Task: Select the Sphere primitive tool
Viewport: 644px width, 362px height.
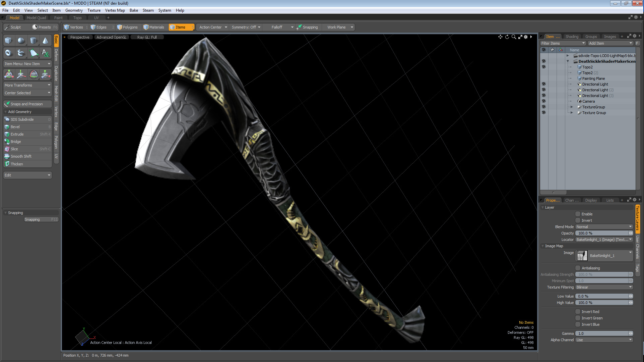Action: click(x=21, y=41)
